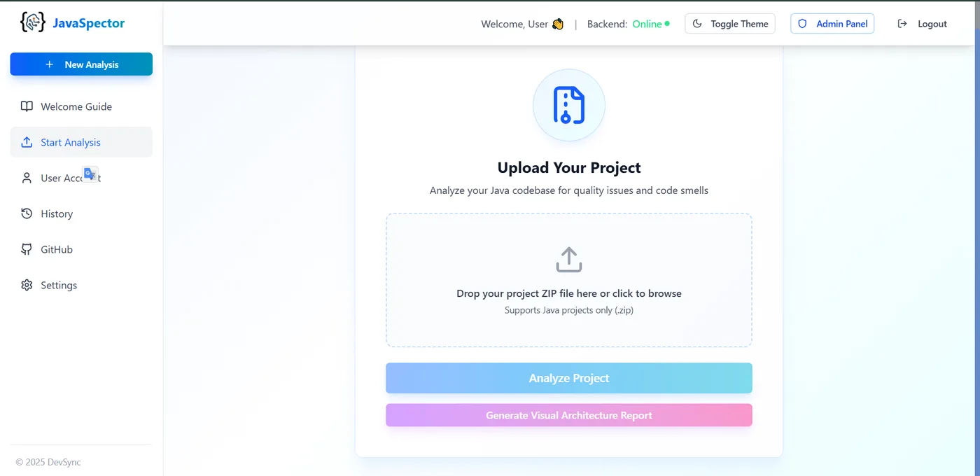The width and height of the screenshot is (980, 476).
Task: Click the moon icon in Toggle Theme
Action: (697, 24)
